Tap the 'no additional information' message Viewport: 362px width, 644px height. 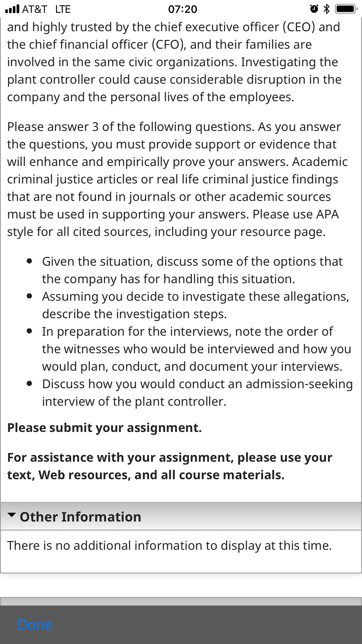click(169, 546)
